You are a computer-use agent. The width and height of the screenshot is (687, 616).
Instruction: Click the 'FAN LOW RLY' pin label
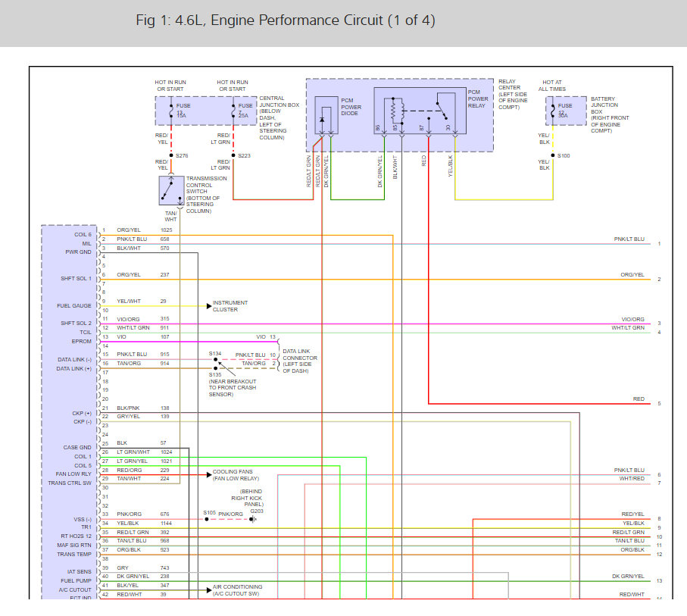point(73,474)
